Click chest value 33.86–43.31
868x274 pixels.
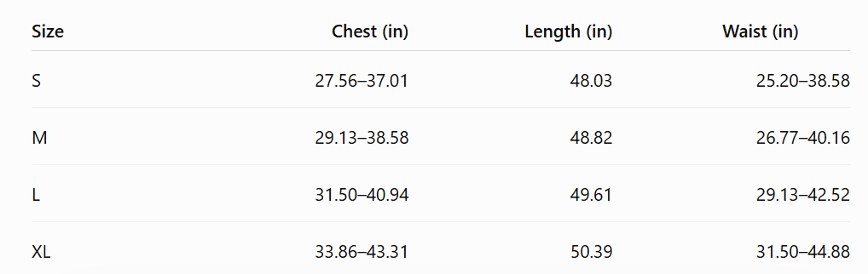coord(362,251)
